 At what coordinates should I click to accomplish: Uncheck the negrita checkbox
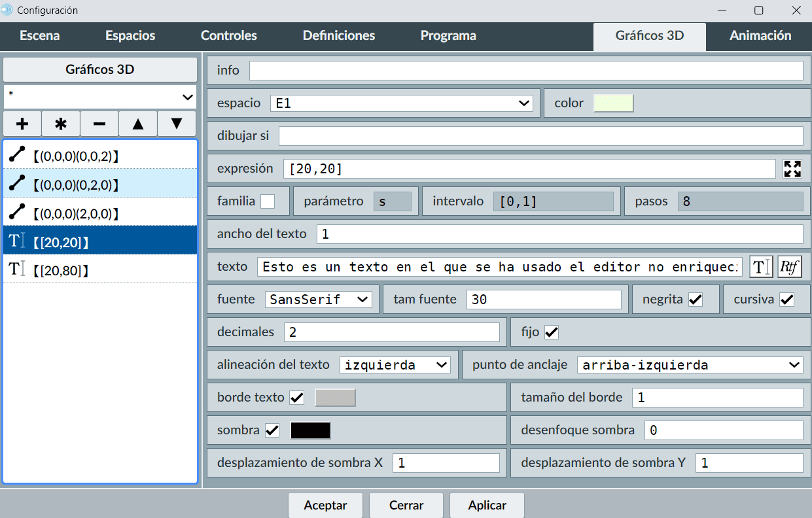coord(696,300)
